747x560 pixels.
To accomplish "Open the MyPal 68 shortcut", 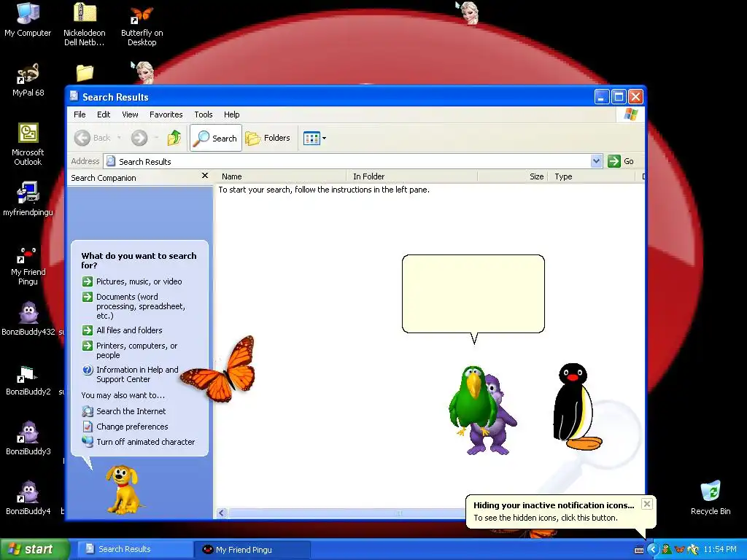I will point(28,79).
